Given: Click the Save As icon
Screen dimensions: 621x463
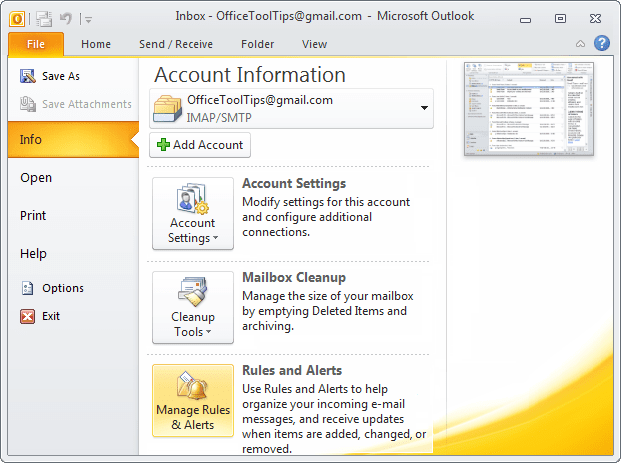Looking at the screenshot, I should coord(28,76).
